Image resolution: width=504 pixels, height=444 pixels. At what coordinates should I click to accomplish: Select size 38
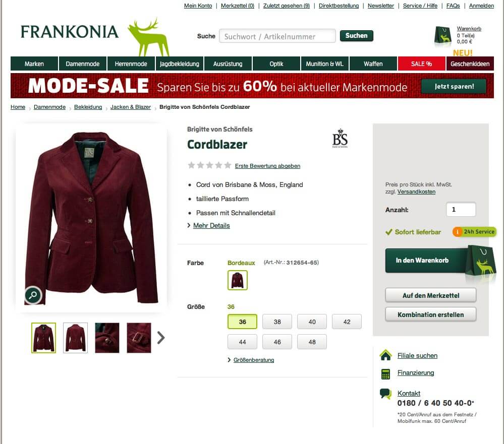(x=277, y=322)
